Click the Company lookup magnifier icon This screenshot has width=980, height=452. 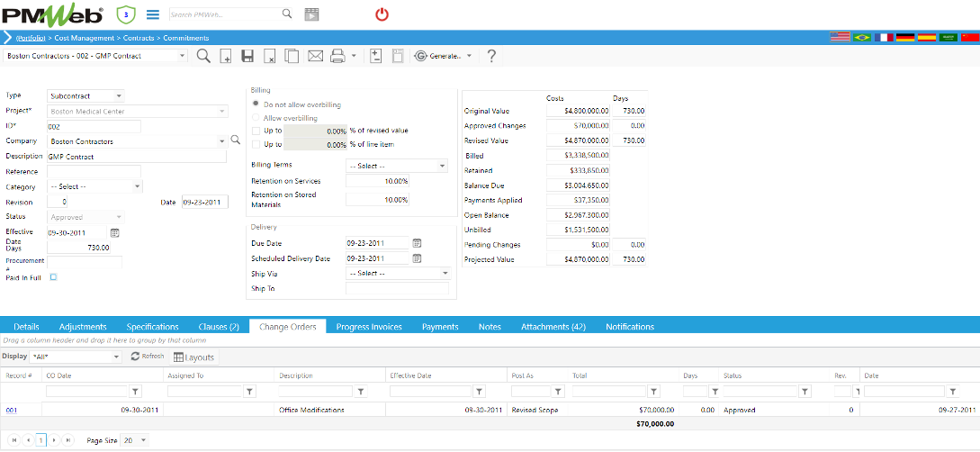236,140
